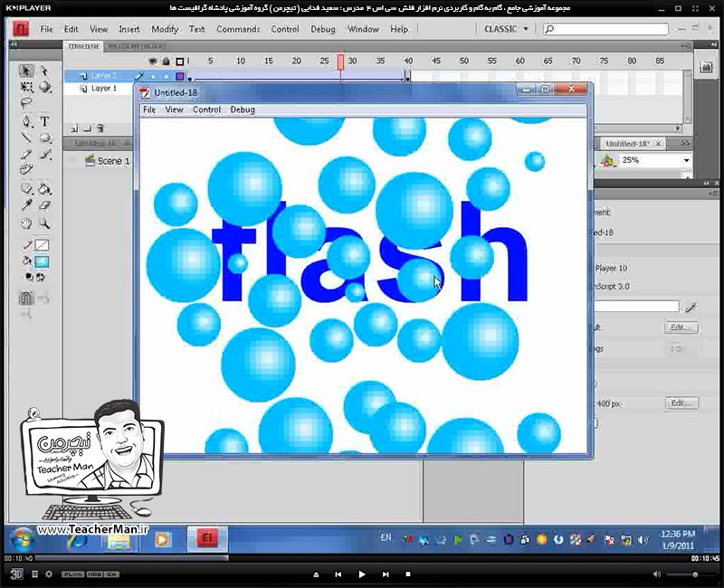The height and width of the screenshot is (588, 724).
Task: Click the pencil icon beside the class field
Action: point(691,307)
